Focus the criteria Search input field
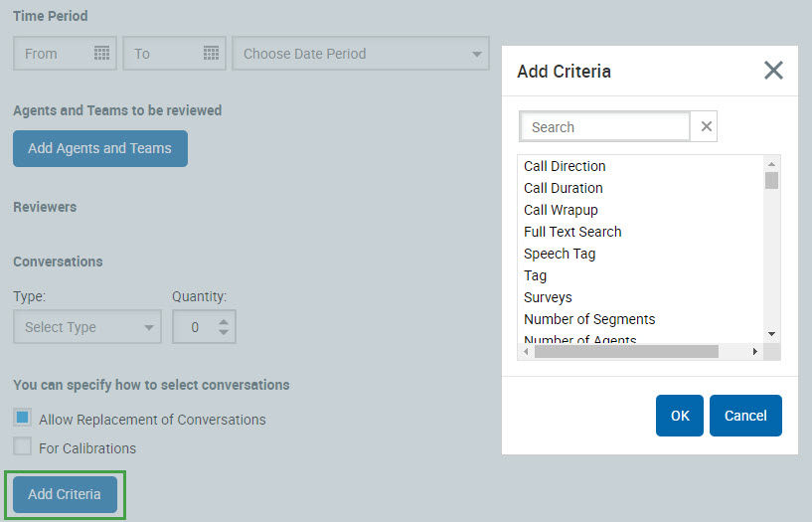The width and height of the screenshot is (812, 522). click(x=604, y=127)
